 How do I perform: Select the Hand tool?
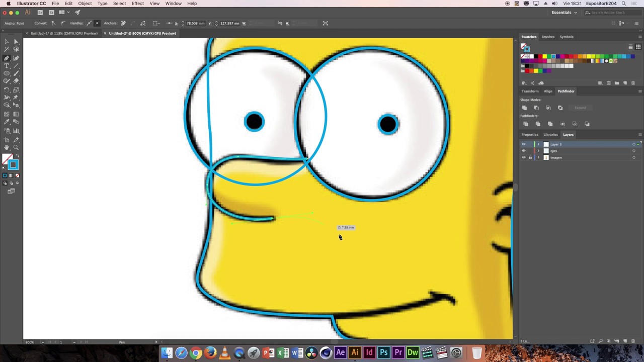coord(7,148)
